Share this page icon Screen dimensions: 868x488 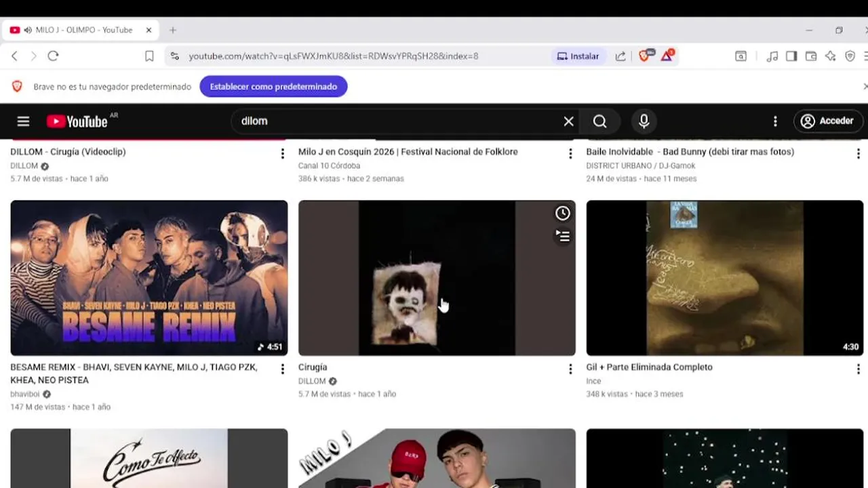(620, 56)
